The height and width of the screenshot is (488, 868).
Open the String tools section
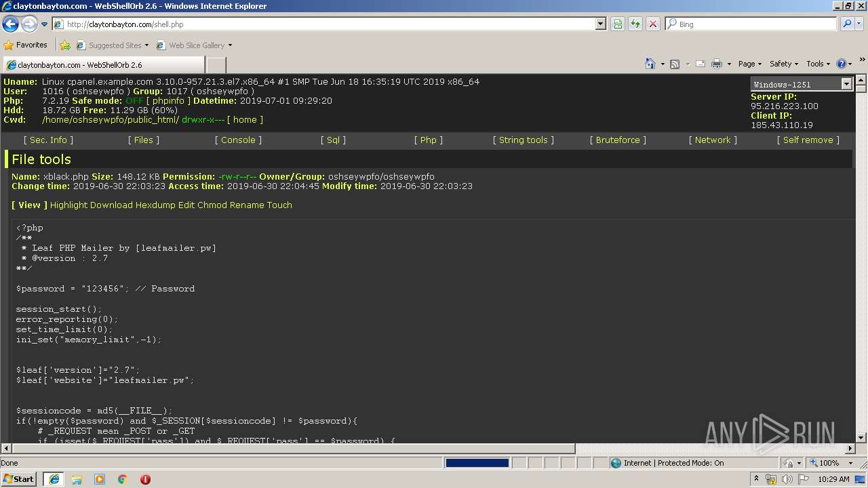pyautogui.click(x=523, y=140)
